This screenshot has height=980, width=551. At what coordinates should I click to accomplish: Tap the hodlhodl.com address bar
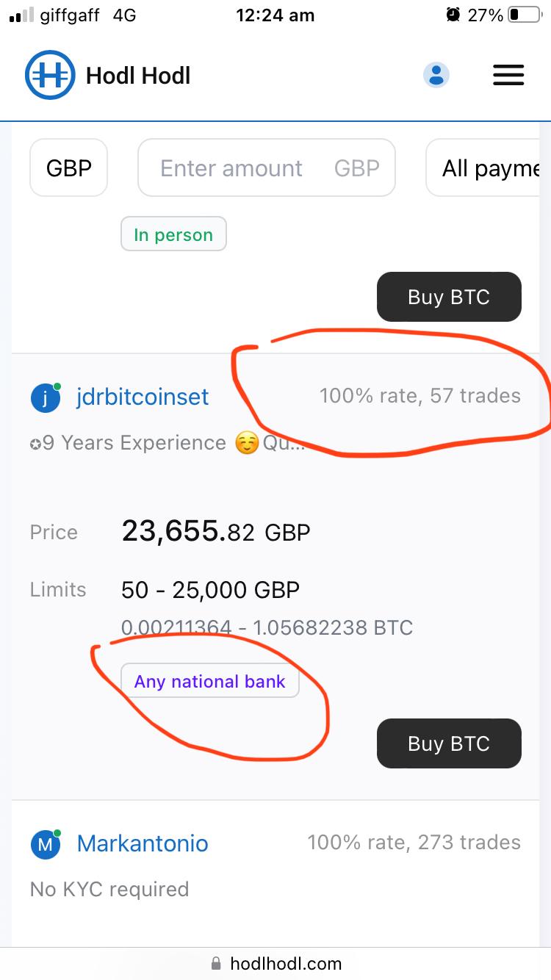(285, 963)
